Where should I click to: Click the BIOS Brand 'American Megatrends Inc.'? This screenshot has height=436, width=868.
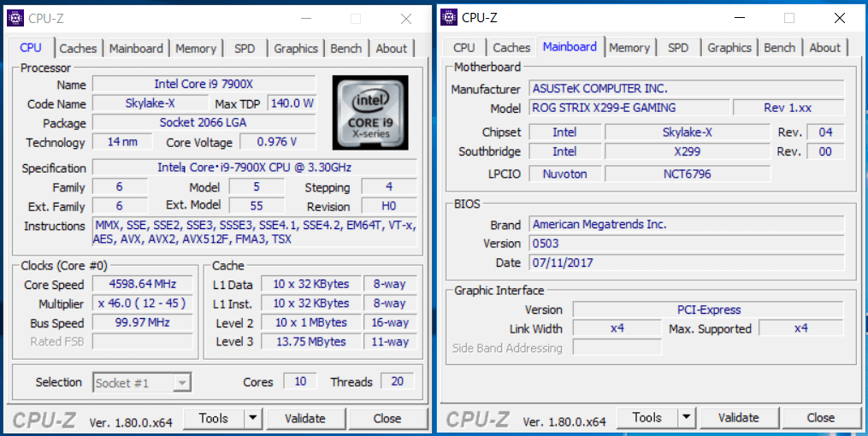coord(687,224)
